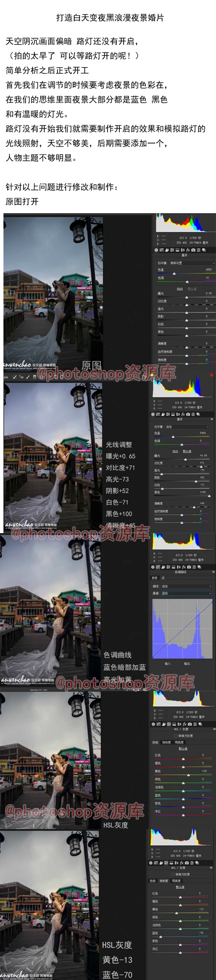
Task: Click the blue channel curve graph
Action: (x=183, y=629)
